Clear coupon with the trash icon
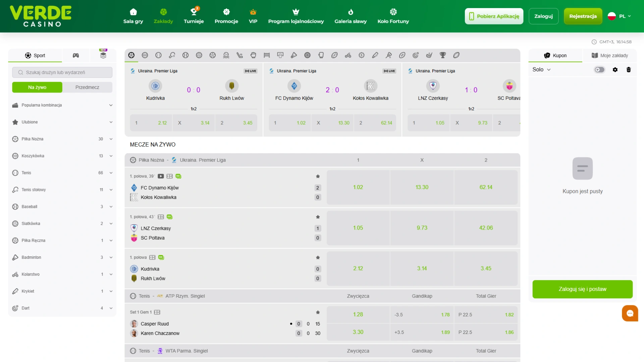This screenshot has width=644, height=362. [x=629, y=70]
